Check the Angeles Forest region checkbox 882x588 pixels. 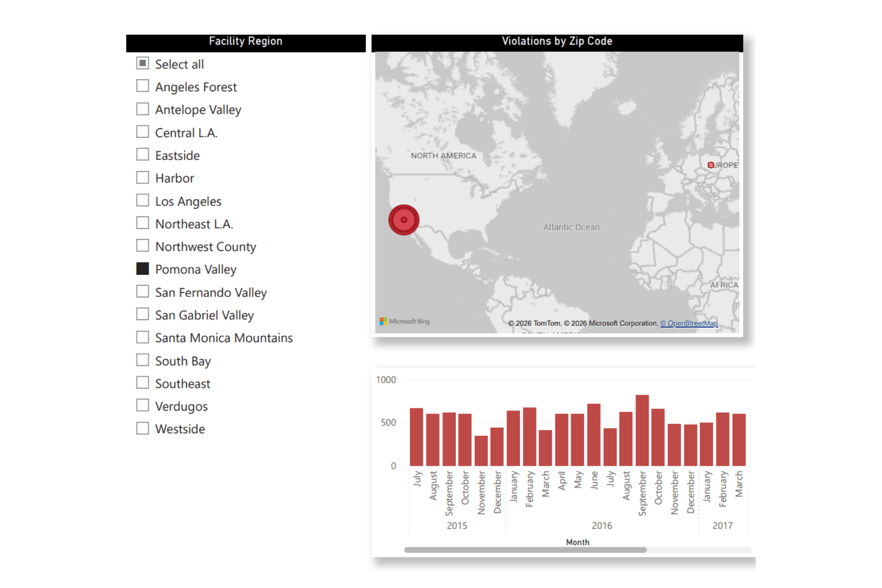tap(143, 87)
